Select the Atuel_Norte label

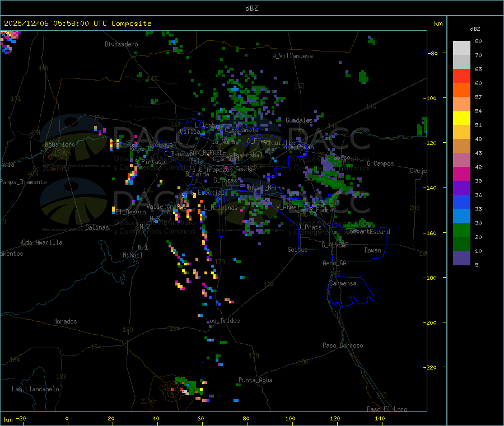265,188
